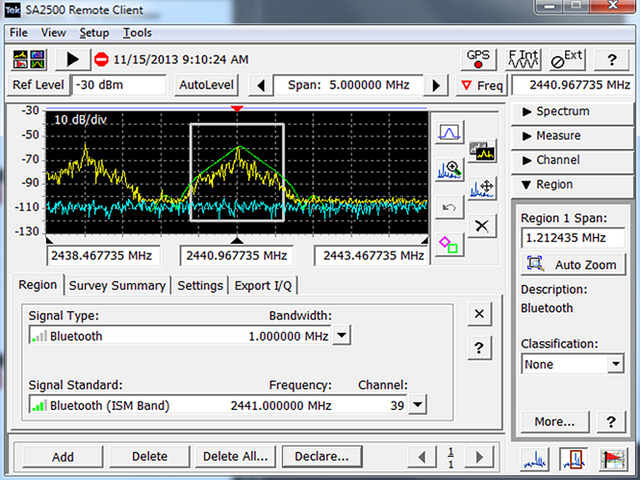Open the Classification dropdown
The image size is (640, 480).
(x=615, y=364)
